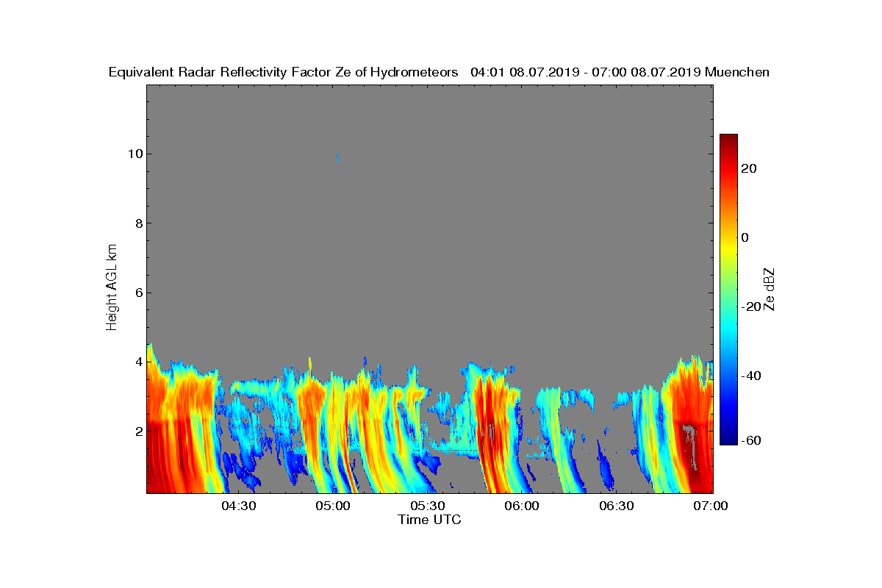Click the height tick label 10

[135, 154]
